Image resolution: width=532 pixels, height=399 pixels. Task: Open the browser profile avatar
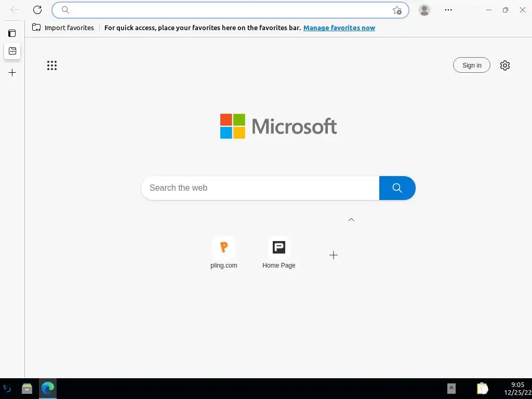[424, 10]
